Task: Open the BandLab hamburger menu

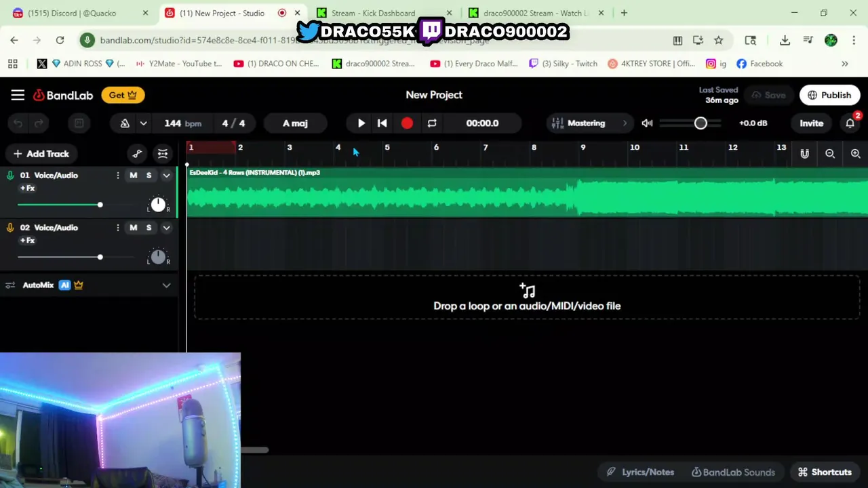Action: (18, 95)
